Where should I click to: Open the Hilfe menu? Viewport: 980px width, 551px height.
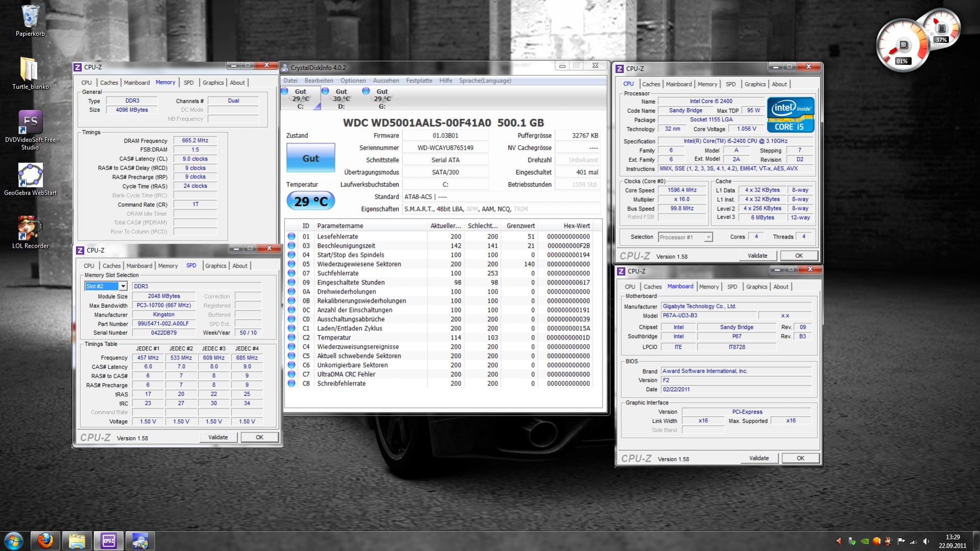coord(446,81)
